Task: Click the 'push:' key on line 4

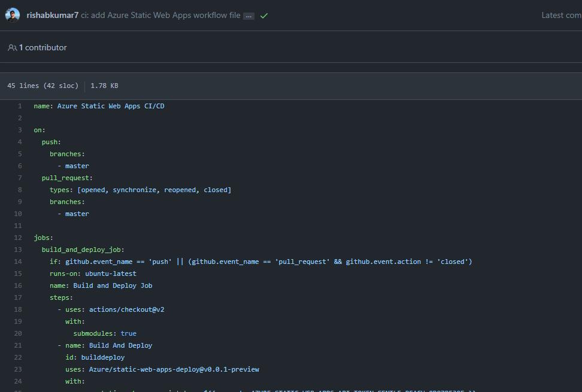Action: [51, 142]
